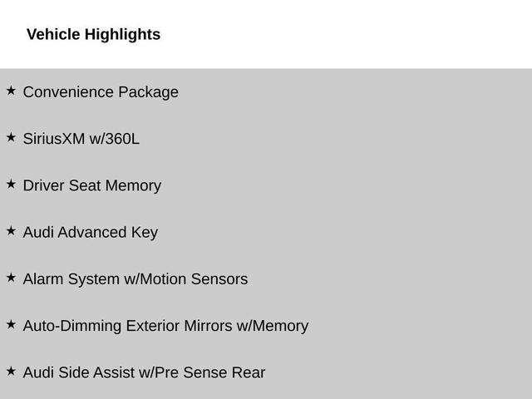Viewport: 532px width, 399px height.
Task: Click the star icon for Audi Advanced Key
Action: [11, 230]
